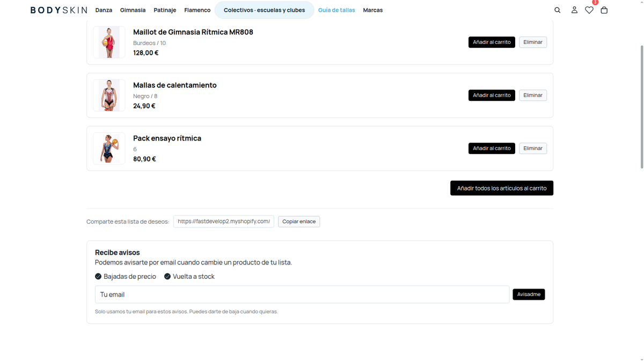Open the Maillot MR808 product thumbnail

(x=109, y=42)
